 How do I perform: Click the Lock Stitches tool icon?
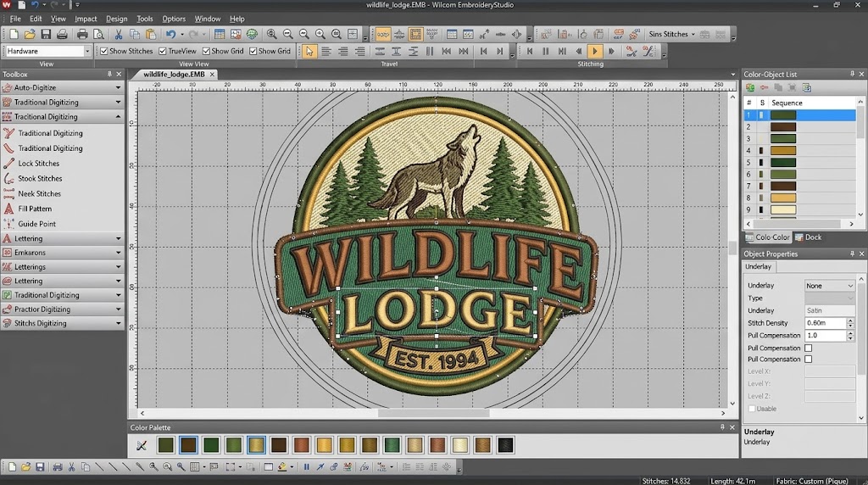[8, 164]
